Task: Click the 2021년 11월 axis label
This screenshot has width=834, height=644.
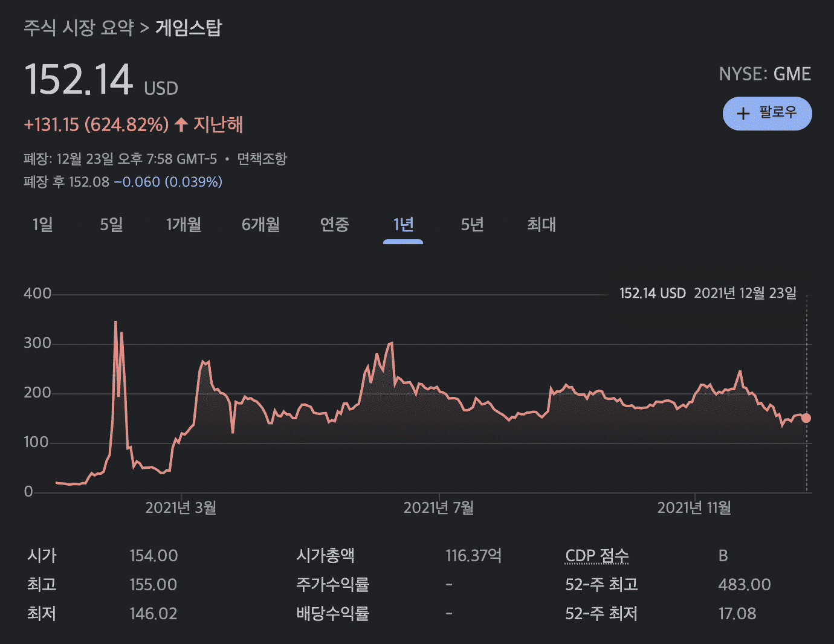Action: (694, 507)
